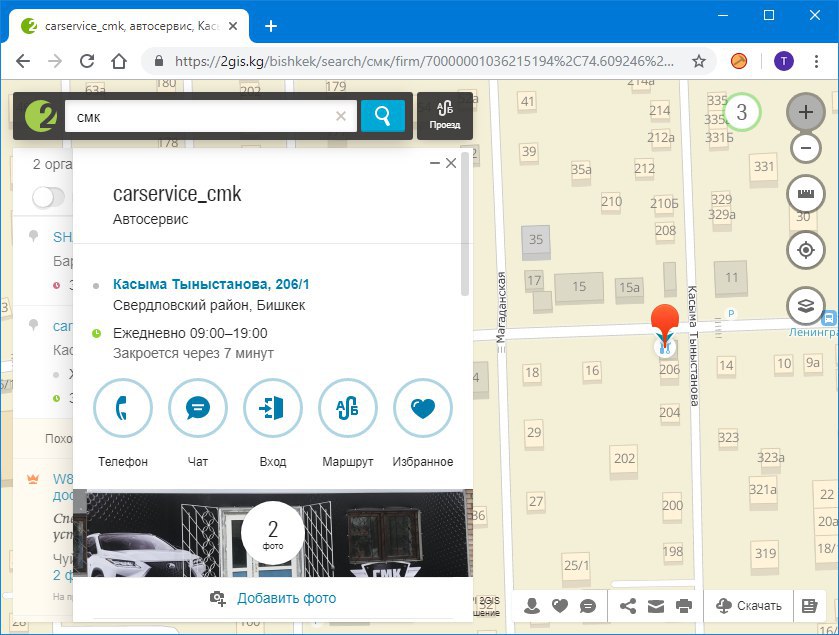Build a route with Маршрут button

point(348,408)
